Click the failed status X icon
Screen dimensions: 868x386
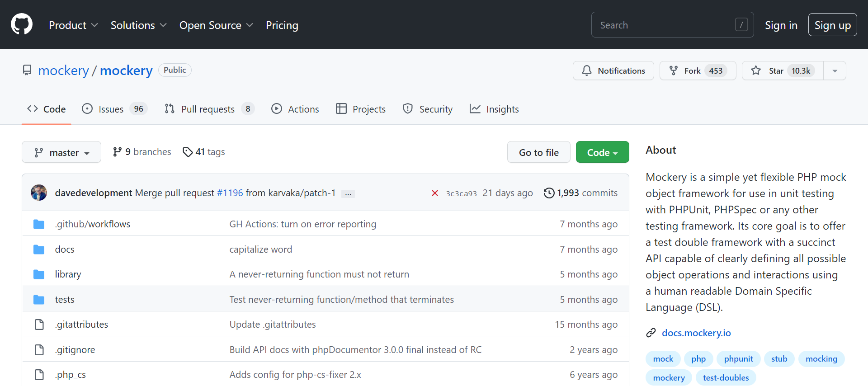(x=435, y=193)
